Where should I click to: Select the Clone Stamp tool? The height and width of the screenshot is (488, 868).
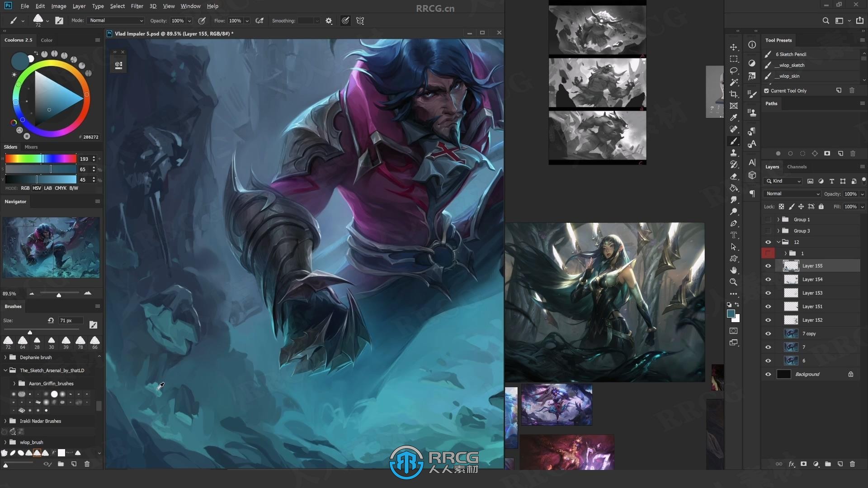pyautogui.click(x=734, y=153)
